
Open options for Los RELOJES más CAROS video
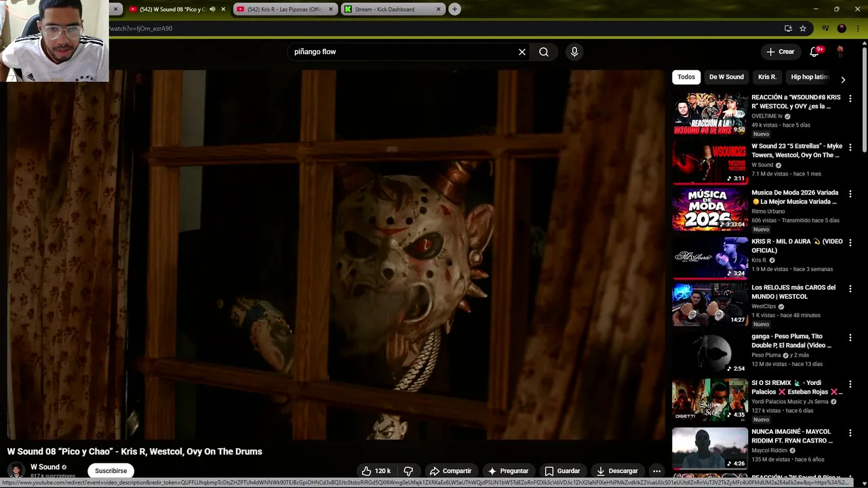(x=850, y=289)
